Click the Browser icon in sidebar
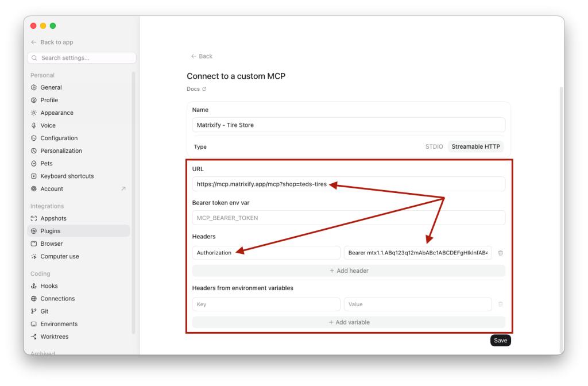Image resolution: width=588 pixels, height=386 pixels. 34,244
